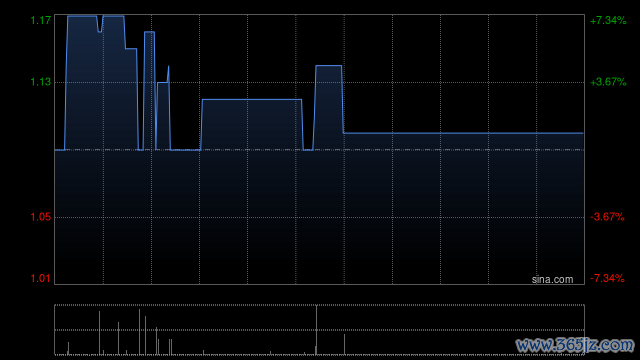Click the 1.17 price axis label
640x360 pixels.
[41, 20]
